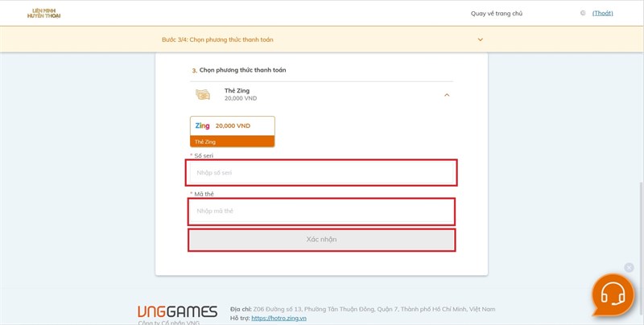
Task: Click the VNG Games footer logo
Action: pyautogui.click(x=177, y=311)
